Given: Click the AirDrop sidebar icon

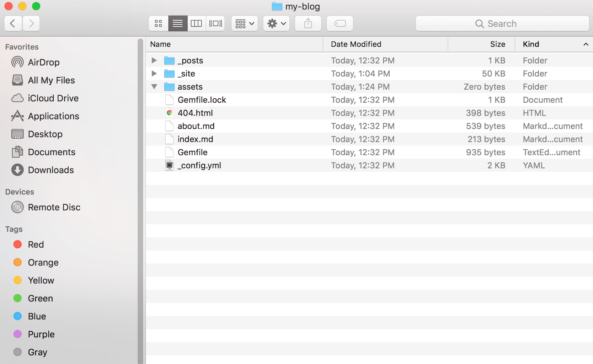Looking at the screenshot, I should point(17,62).
